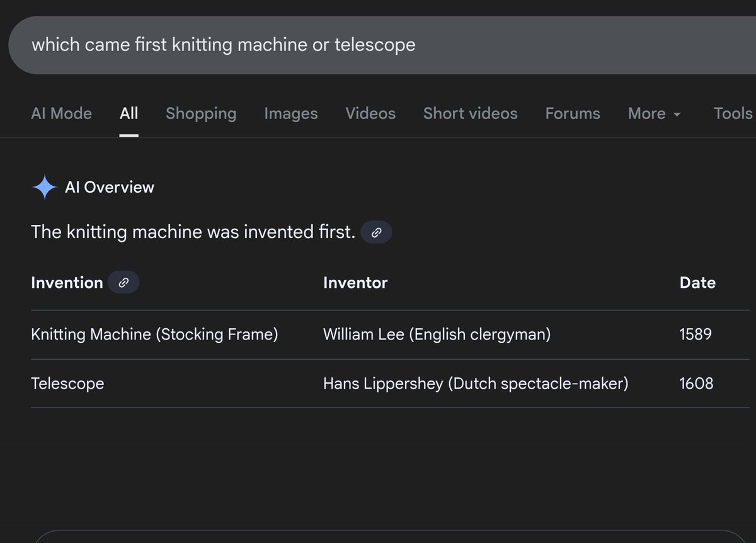Open source link after 'invented first' sentence
This screenshot has height=543, width=756.
click(x=376, y=232)
